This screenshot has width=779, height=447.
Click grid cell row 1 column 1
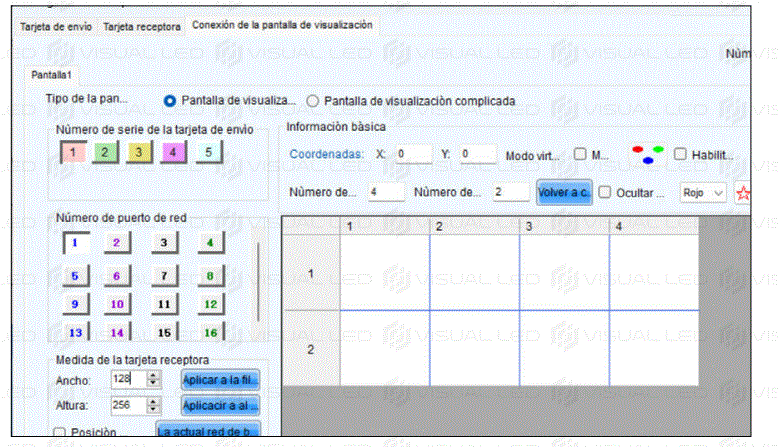tap(385, 273)
